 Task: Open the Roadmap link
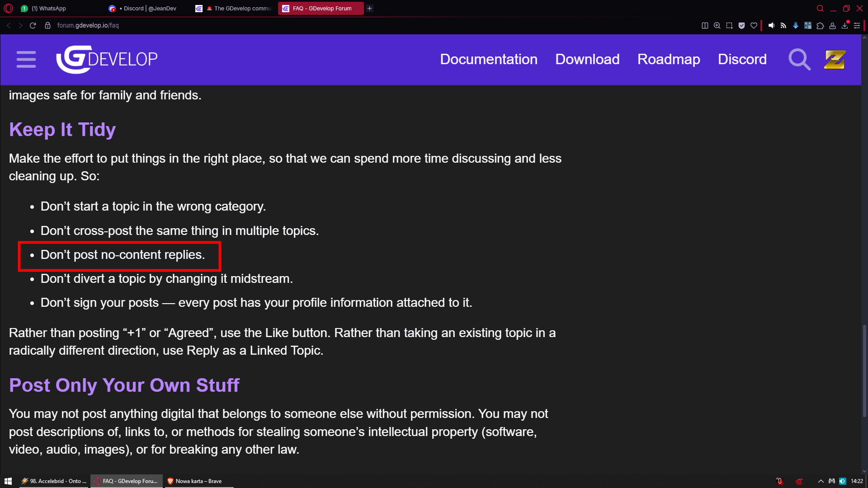pyautogui.click(x=668, y=59)
